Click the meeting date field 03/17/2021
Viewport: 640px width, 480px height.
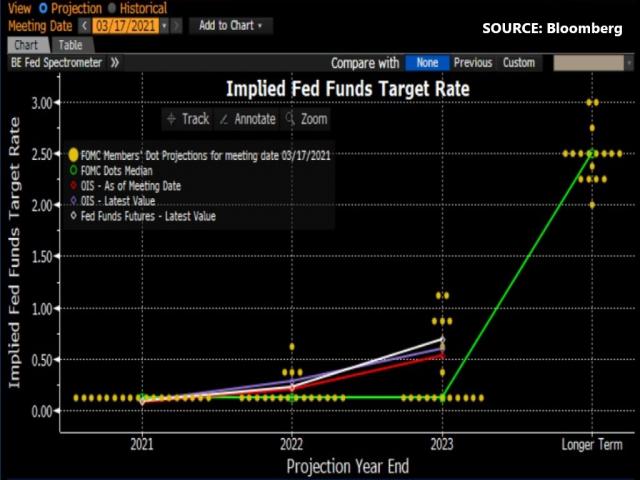pos(124,25)
